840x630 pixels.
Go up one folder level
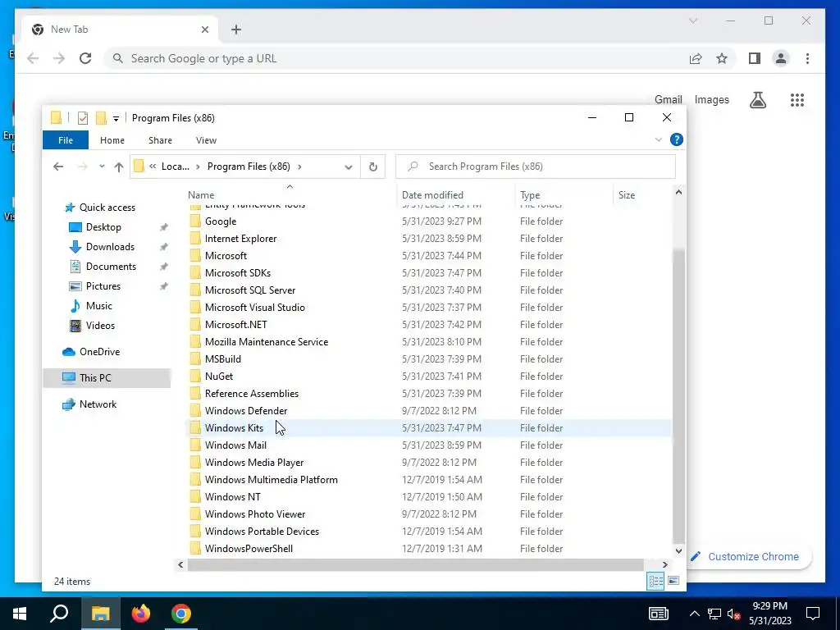pos(119,167)
